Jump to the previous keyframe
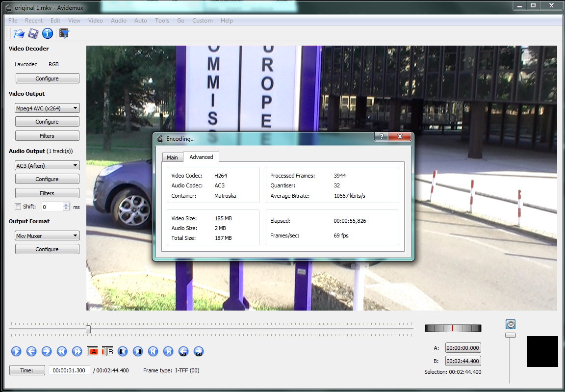Image resolution: width=565 pixels, height=392 pixels. (62, 351)
